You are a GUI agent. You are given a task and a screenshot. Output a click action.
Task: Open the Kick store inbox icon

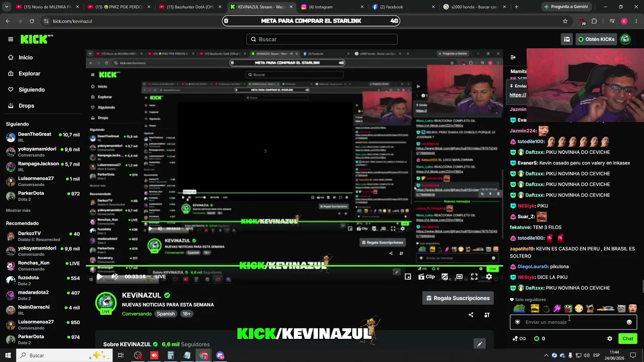(567, 39)
